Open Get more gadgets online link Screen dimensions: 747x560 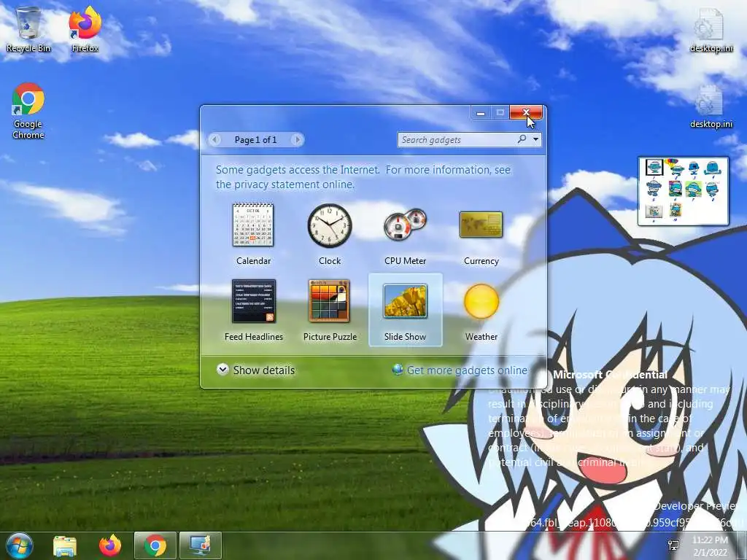click(x=467, y=370)
